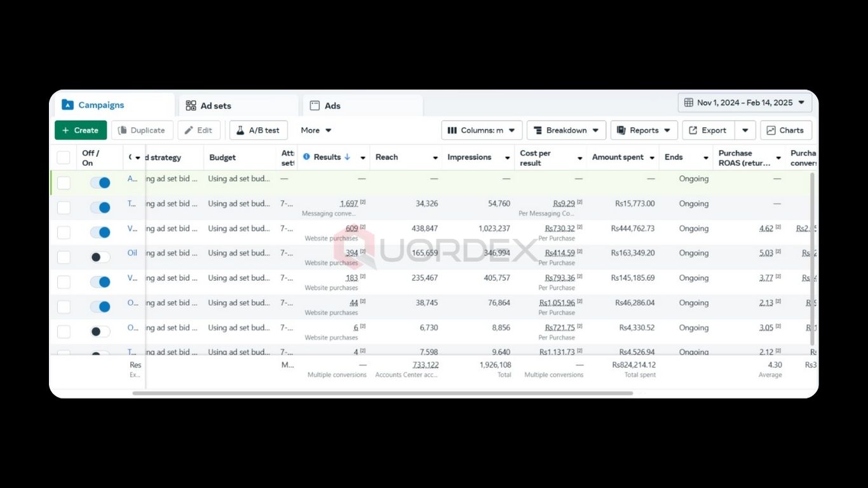Open the Oil campaign link
868x488 pixels.
pyautogui.click(x=132, y=253)
